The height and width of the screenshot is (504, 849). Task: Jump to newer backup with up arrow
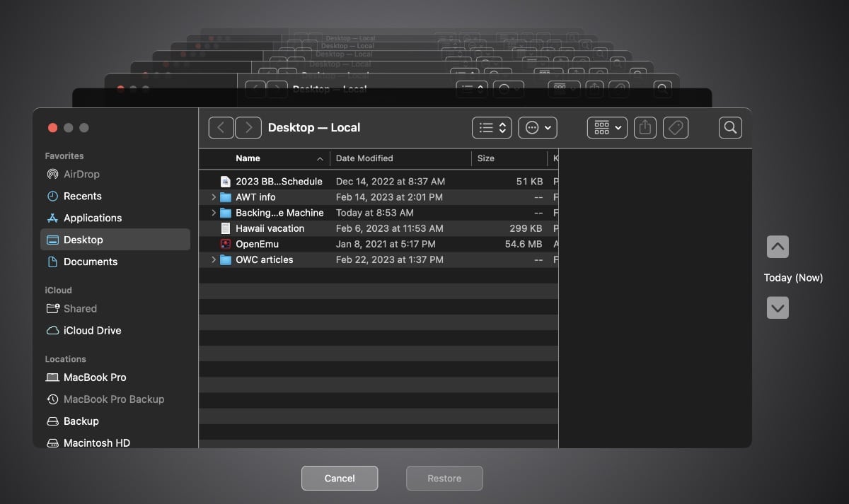coord(778,247)
